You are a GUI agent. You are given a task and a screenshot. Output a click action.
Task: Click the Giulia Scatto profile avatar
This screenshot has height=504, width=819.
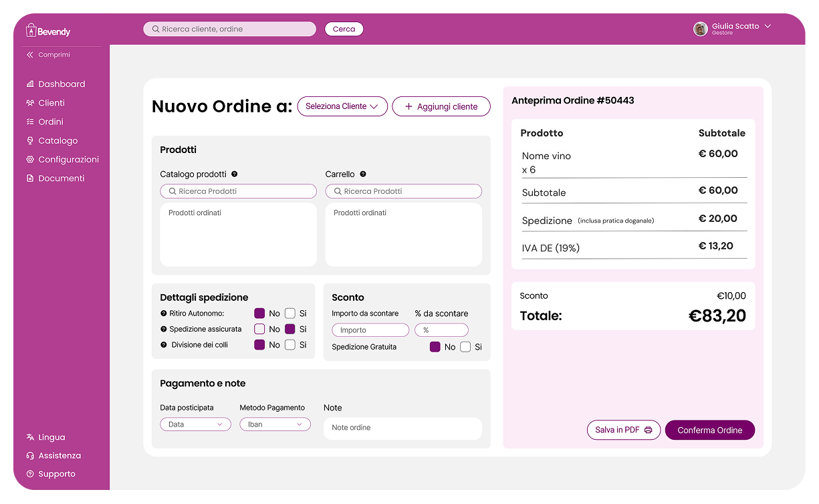[x=701, y=29]
